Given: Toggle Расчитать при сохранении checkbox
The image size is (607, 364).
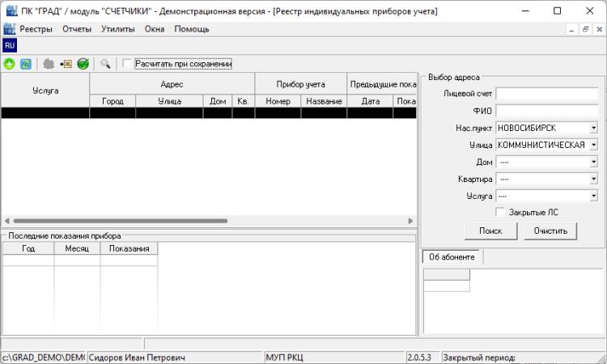Looking at the screenshot, I should coord(126,63).
